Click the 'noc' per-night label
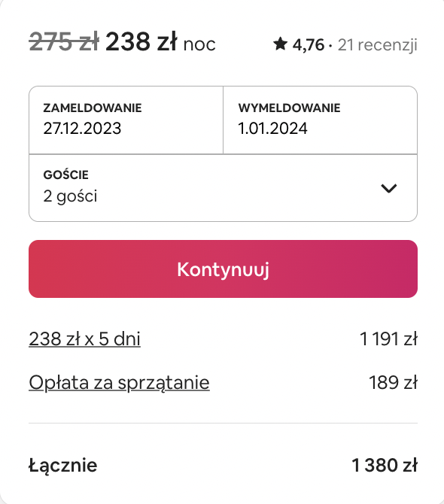Image resolution: width=444 pixels, height=504 pixels. point(199,44)
